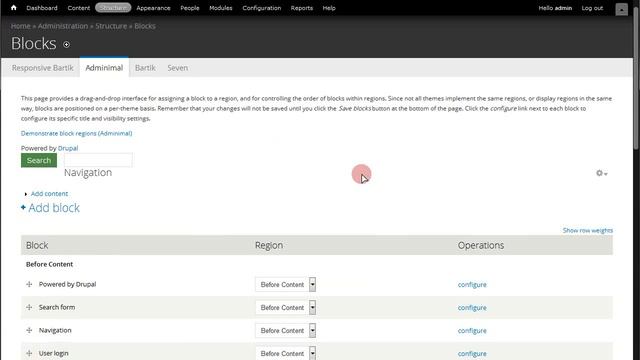The height and width of the screenshot is (360, 640).
Task: Open the Dashboard menu
Action: [42, 8]
